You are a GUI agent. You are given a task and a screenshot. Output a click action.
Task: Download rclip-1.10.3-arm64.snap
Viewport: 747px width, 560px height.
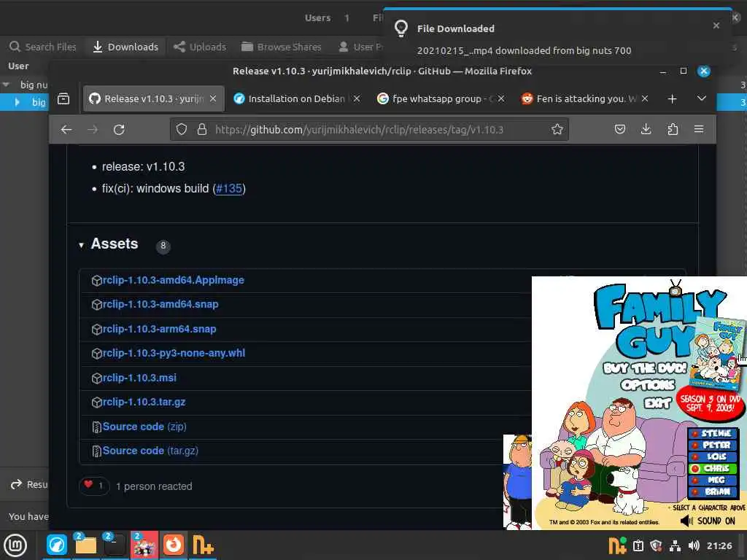(x=160, y=329)
